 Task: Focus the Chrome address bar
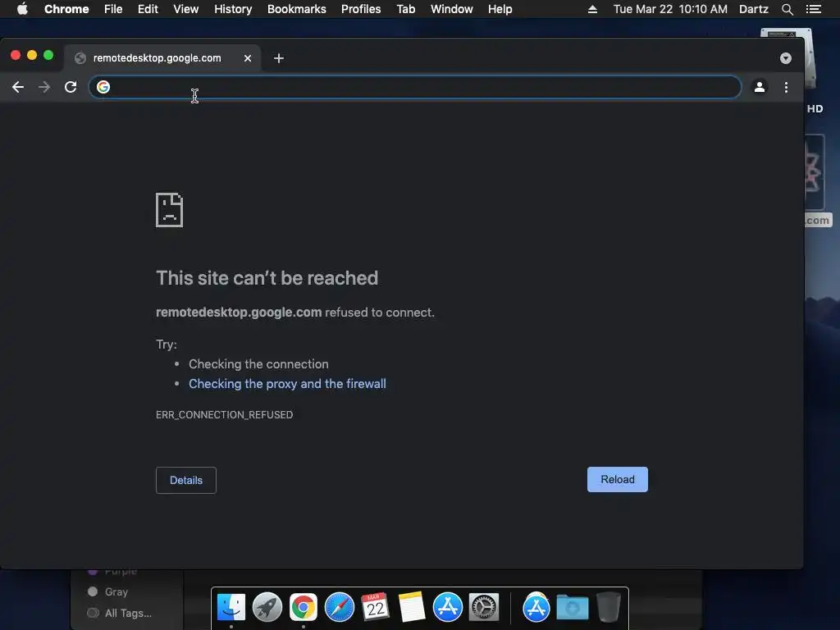click(415, 87)
